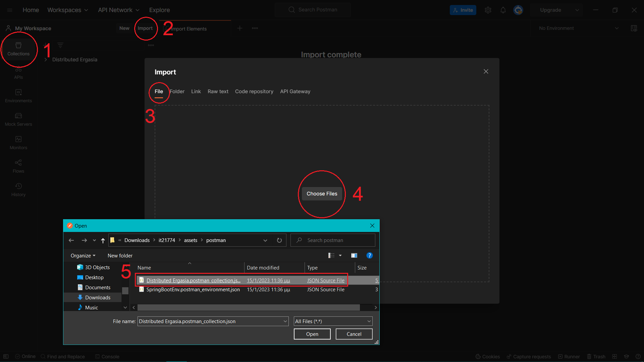Select SpringBootEnv.postman_environment.json file

[x=193, y=290]
